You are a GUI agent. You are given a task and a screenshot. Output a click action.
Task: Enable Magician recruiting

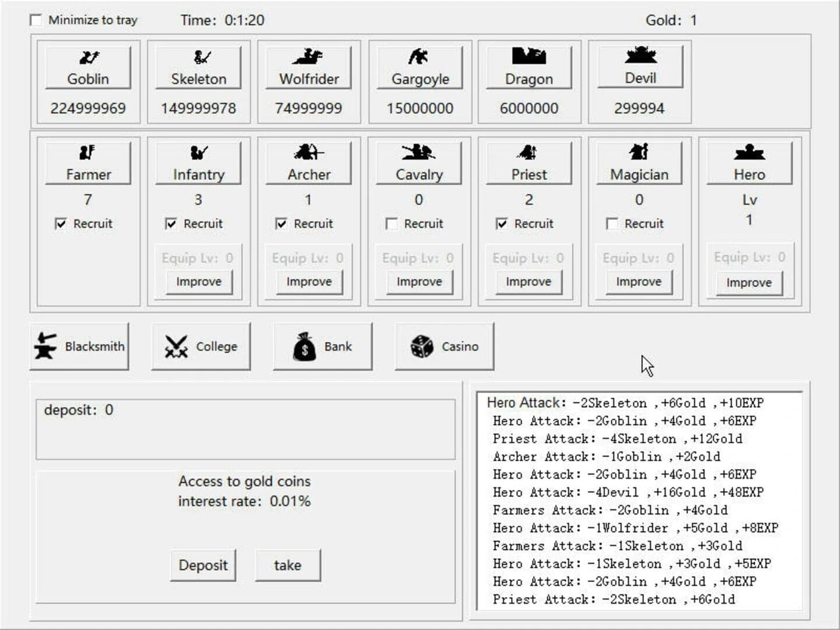pyautogui.click(x=612, y=223)
